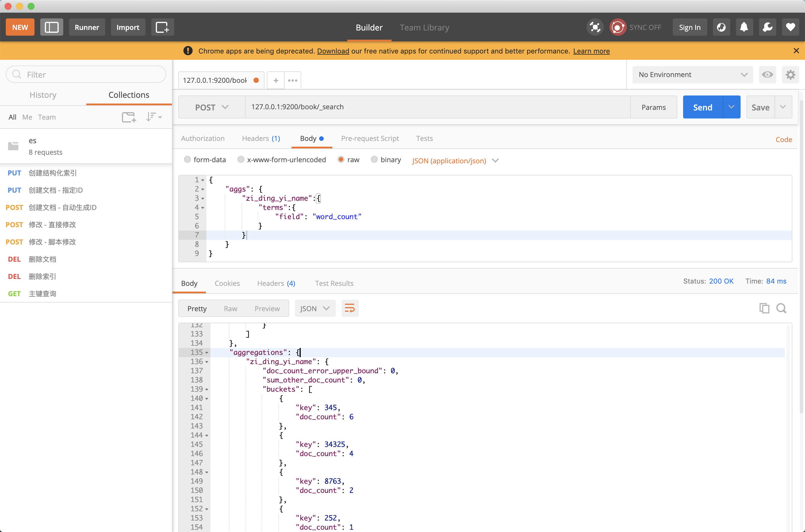Select the form-data body option

[x=187, y=160]
